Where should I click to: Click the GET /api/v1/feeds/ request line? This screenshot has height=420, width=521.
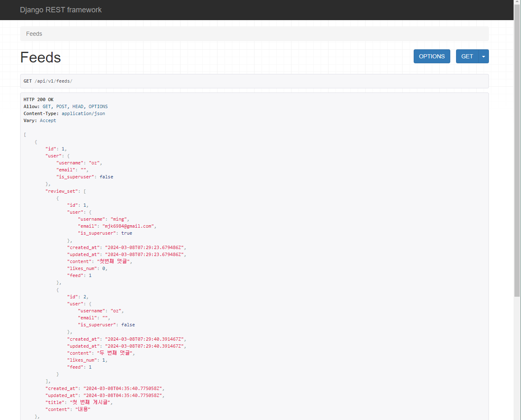(x=48, y=81)
